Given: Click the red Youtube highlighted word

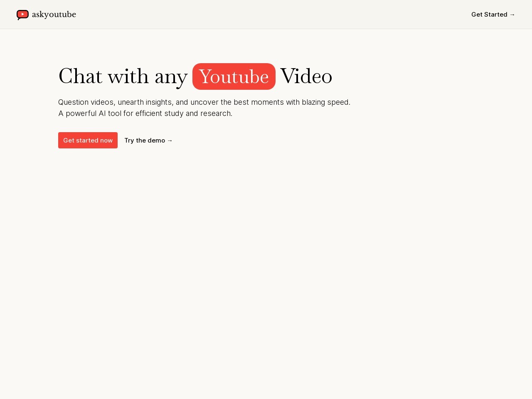Looking at the screenshot, I should pyautogui.click(x=234, y=76).
